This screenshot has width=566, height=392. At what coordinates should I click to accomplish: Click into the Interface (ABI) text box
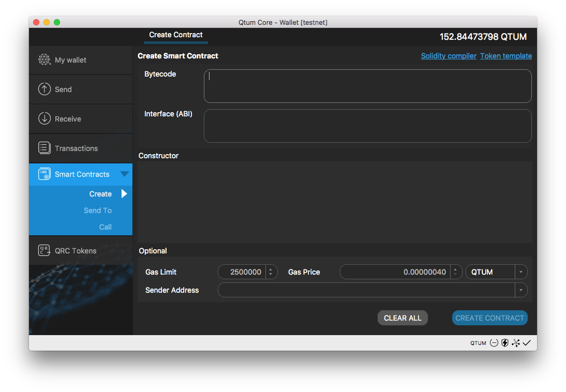click(x=367, y=126)
